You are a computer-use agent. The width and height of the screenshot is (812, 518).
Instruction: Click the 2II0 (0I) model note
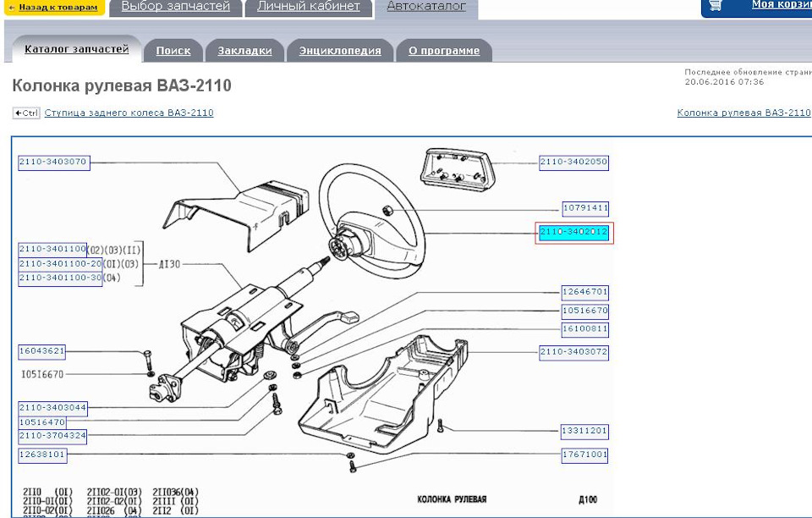(47, 492)
